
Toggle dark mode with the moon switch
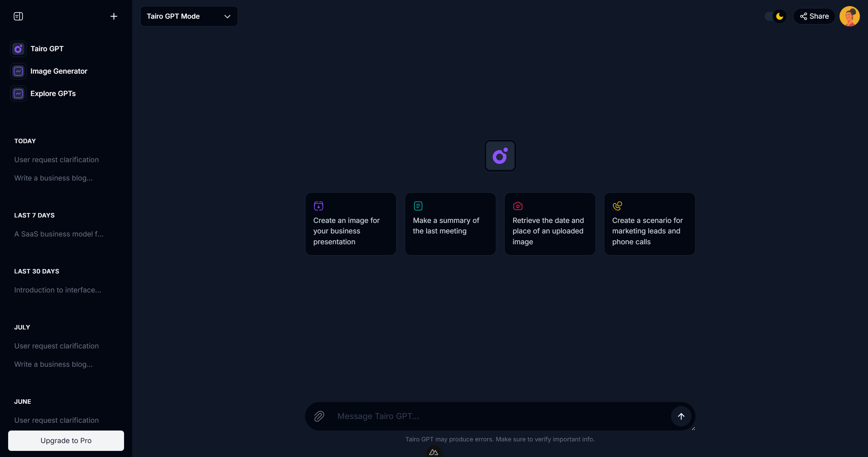click(x=775, y=16)
